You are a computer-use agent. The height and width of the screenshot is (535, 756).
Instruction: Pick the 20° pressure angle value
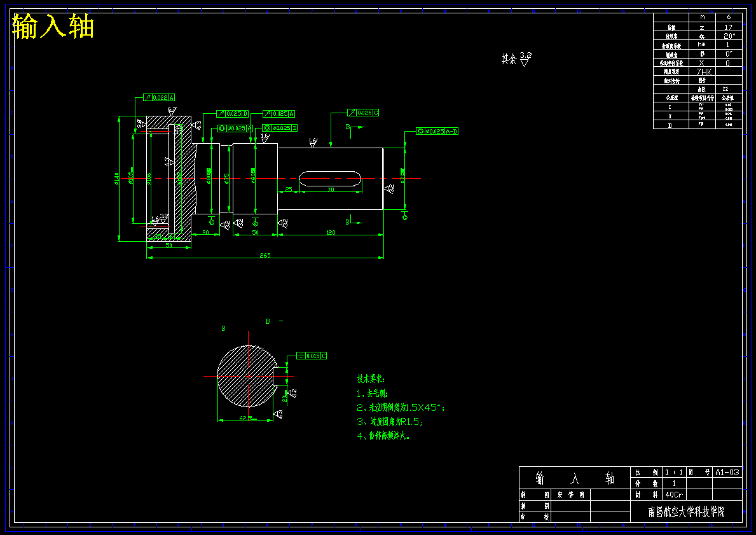point(729,36)
